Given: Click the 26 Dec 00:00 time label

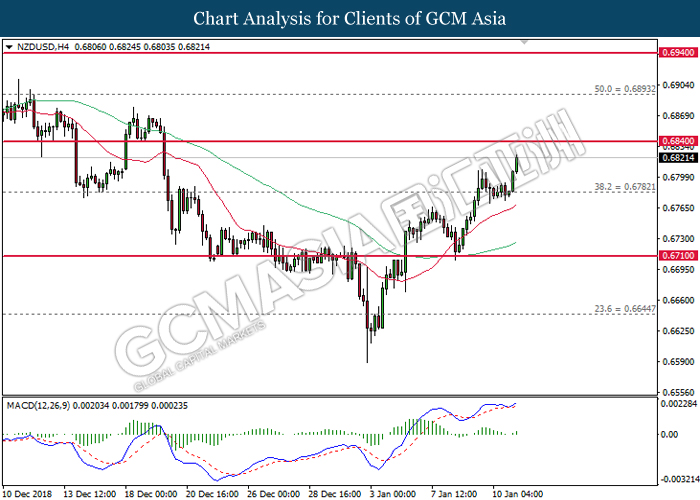Looking at the screenshot, I should click(273, 494).
